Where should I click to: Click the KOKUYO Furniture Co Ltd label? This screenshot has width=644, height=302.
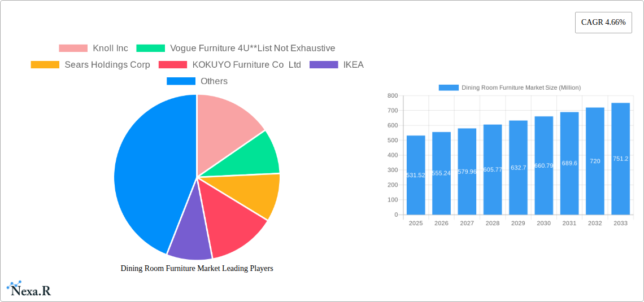click(x=247, y=65)
